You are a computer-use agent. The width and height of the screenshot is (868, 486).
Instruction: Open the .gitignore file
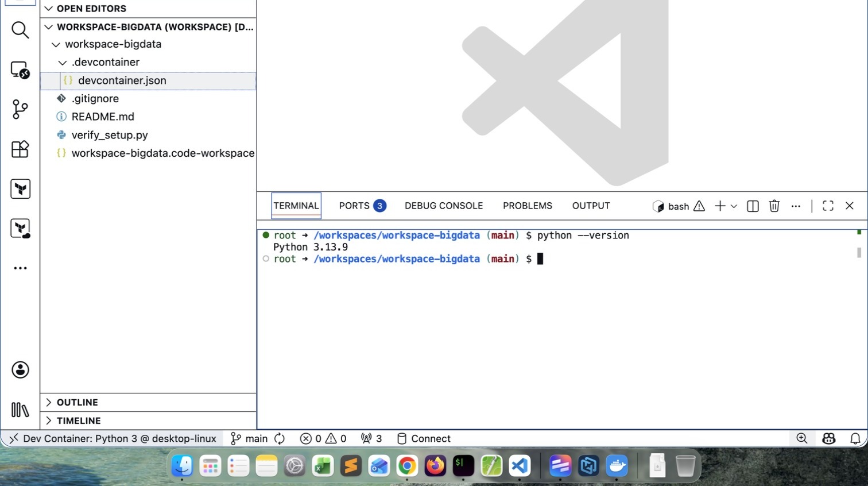point(148,99)
